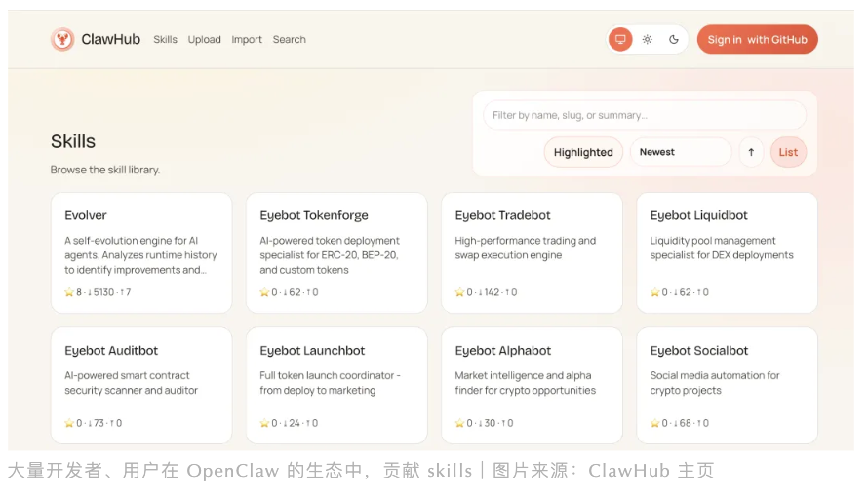Toggle the List view button
The width and height of the screenshot is (868, 497).
788,152
